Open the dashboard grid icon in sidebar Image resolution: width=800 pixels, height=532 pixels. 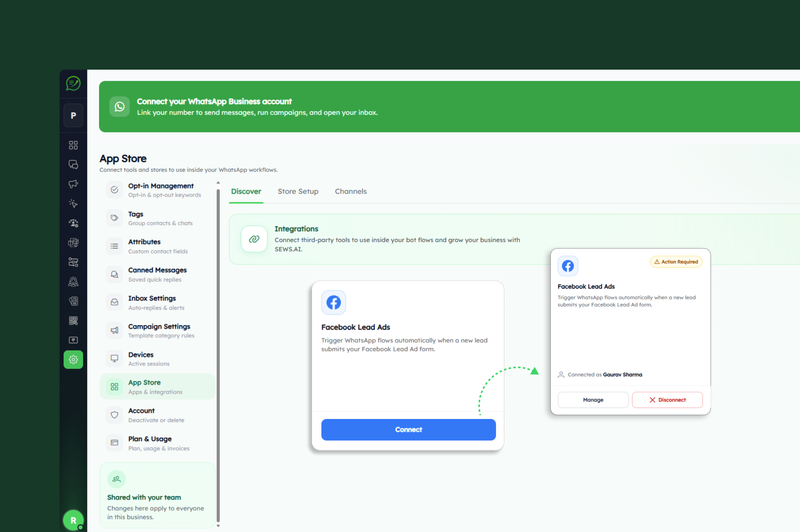click(73, 145)
